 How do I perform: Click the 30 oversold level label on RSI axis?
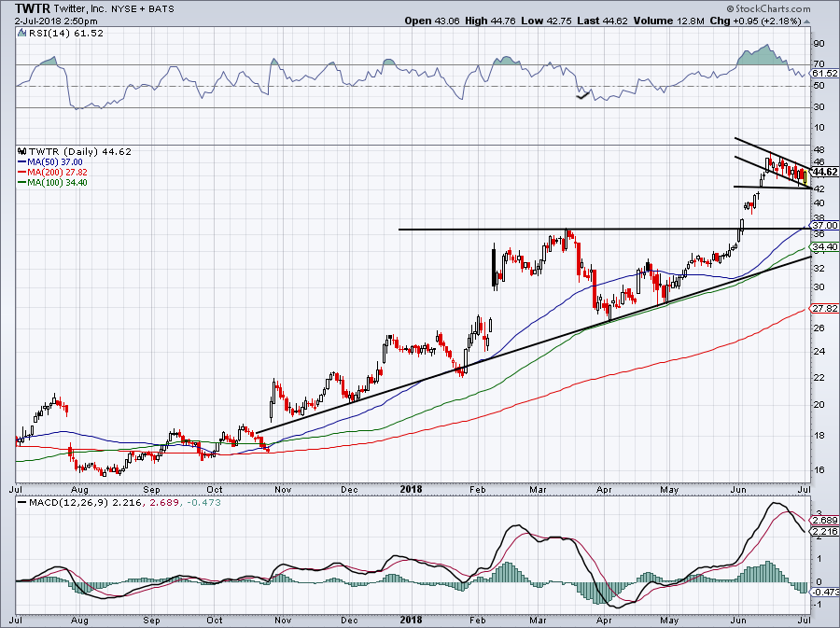coord(819,107)
